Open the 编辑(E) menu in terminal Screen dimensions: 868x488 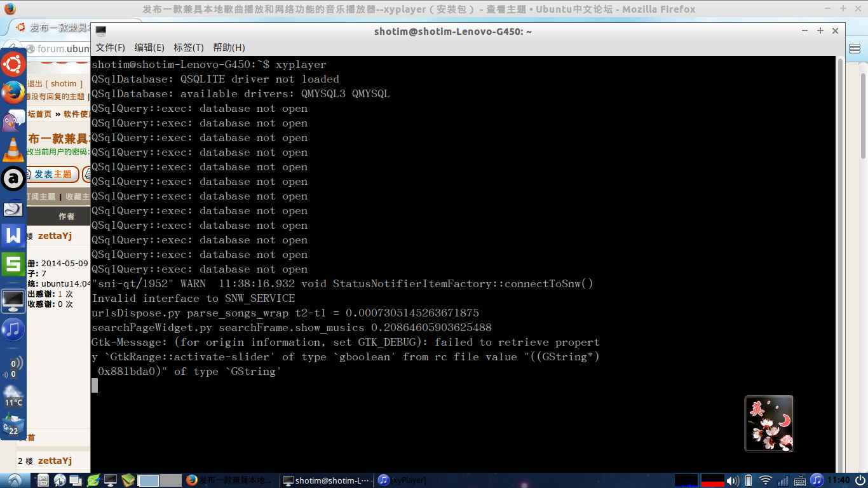pos(149,48)
